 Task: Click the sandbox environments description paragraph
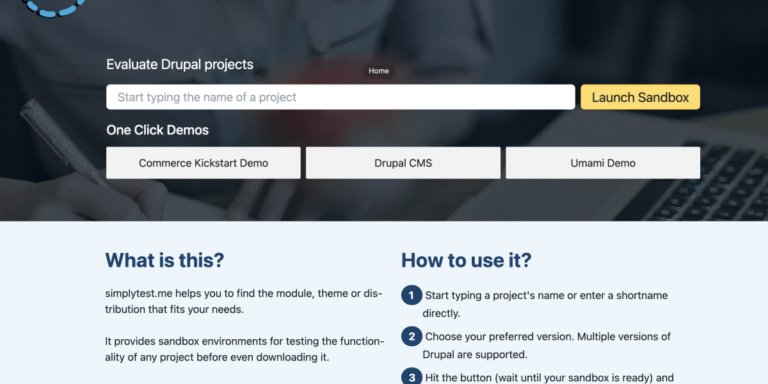(x=244, y=349)
